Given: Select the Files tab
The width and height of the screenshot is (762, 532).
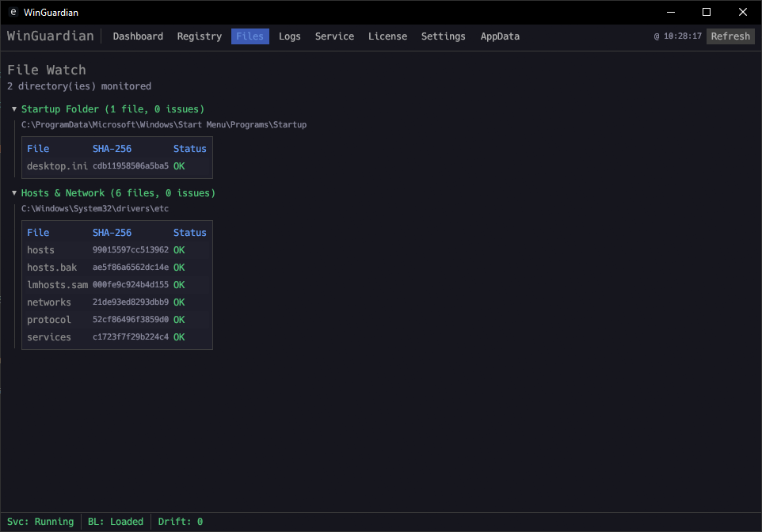Looking at the screenshot, I should [x=250, y=36].
